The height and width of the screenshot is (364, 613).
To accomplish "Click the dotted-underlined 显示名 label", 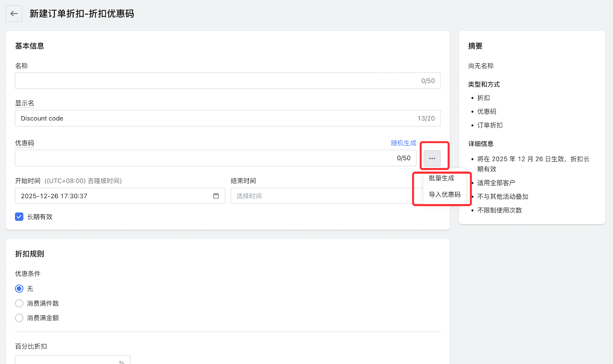I will click(25, 103).
